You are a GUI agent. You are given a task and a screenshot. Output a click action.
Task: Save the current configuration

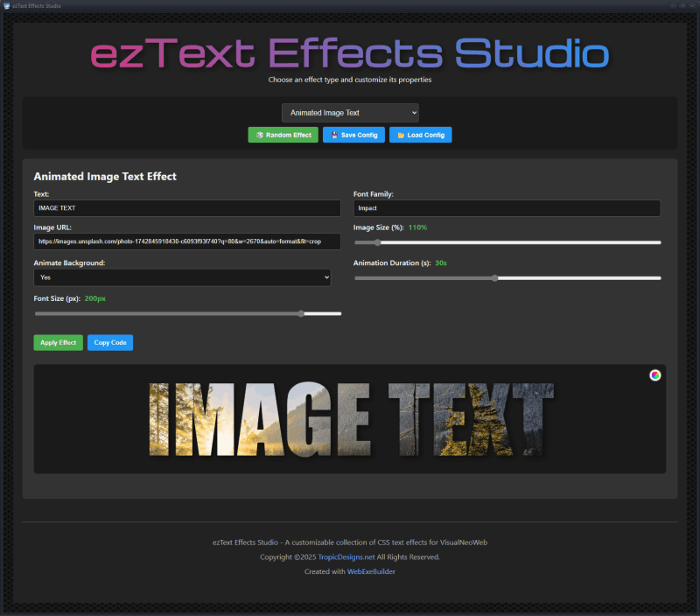click(353, 135)
